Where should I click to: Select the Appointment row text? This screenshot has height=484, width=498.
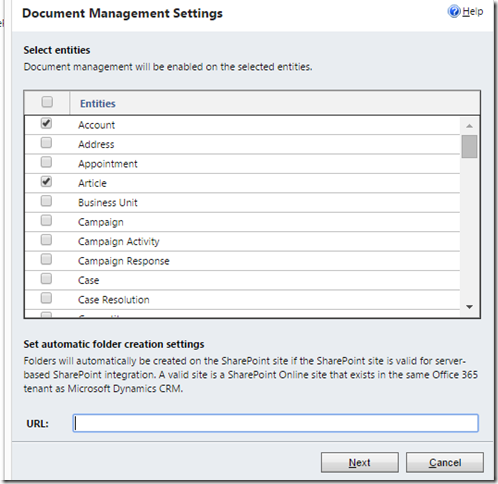[x=108, y=164]
